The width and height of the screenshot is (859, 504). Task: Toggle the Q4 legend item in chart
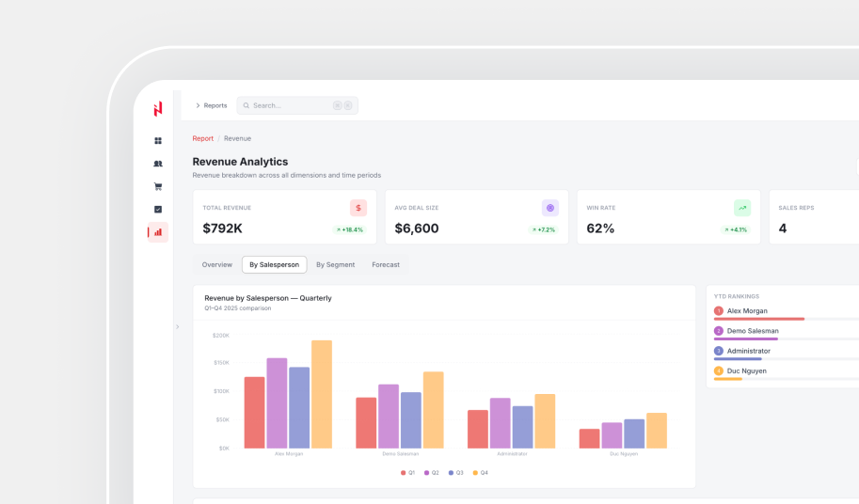480,473
